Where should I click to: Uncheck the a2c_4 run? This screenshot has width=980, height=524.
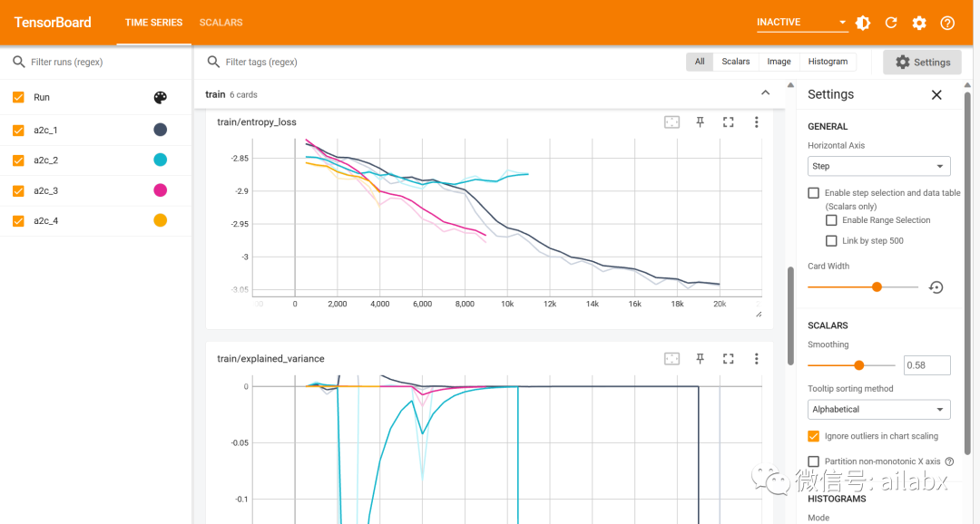[x=18, y=221]
